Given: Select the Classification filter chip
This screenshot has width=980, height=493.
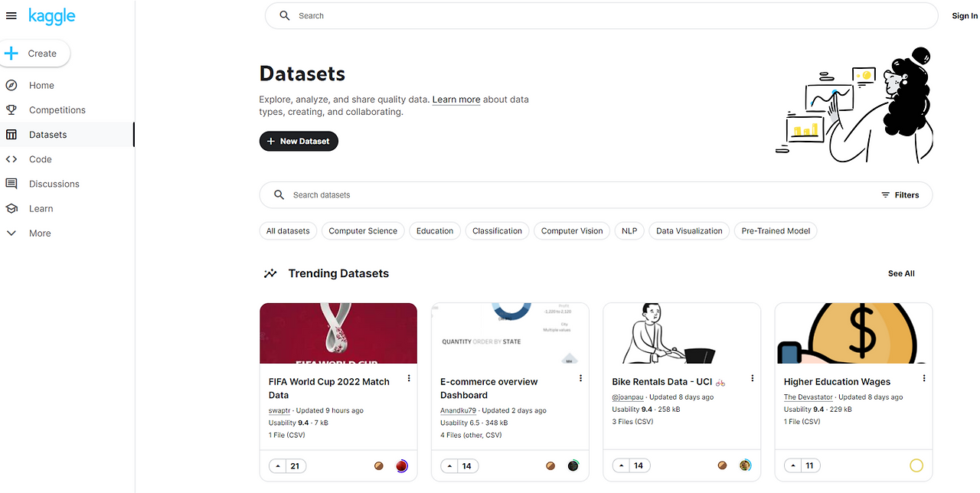Looking at the screenshot, I should click(498, 231).
